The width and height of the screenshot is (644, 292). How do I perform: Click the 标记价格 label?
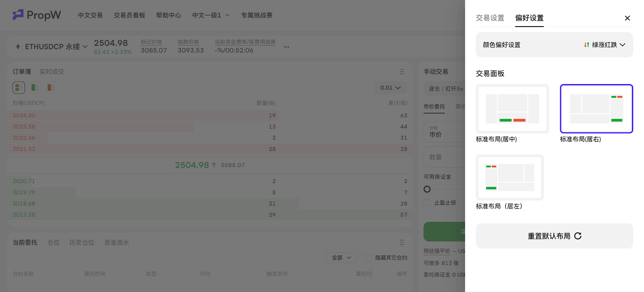coord(151,42)
